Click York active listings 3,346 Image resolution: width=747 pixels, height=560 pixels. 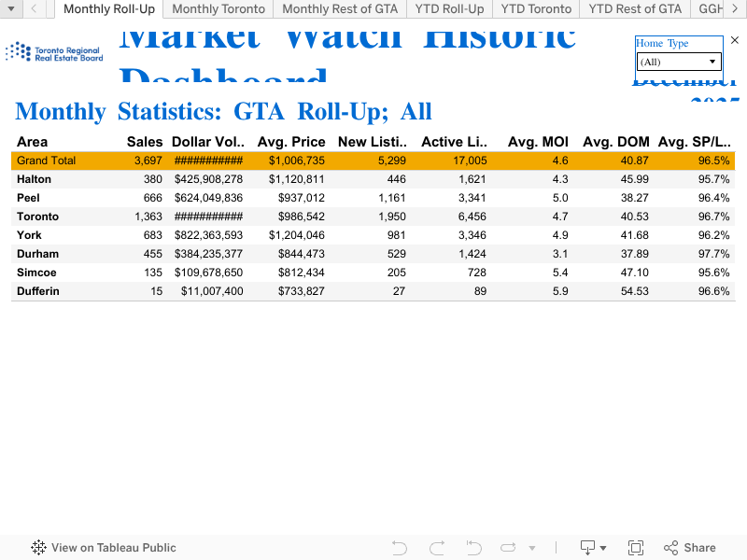click(472, 235)
